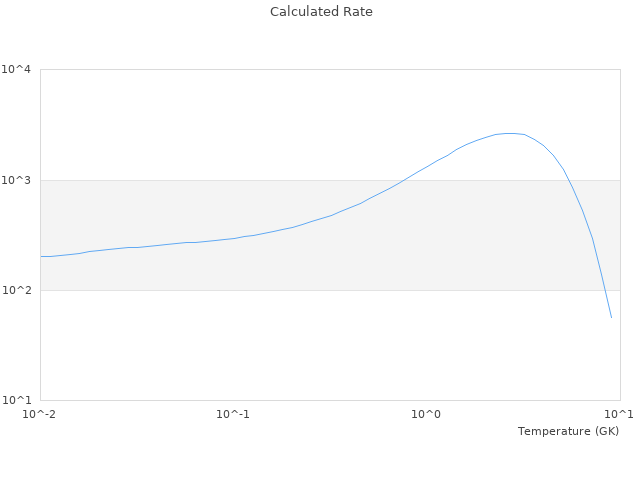Screen dimensions: 640x480
Task: Click the "Calculated Rate" chart title
Action: 320,12
